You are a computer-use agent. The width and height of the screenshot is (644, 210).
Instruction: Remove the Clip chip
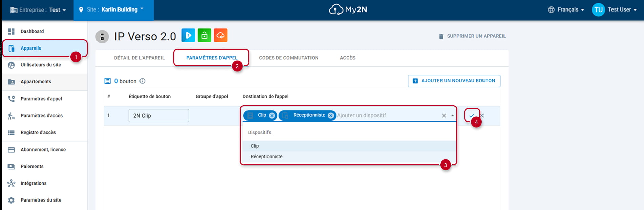pyautogui.click(x=272, y=116)
